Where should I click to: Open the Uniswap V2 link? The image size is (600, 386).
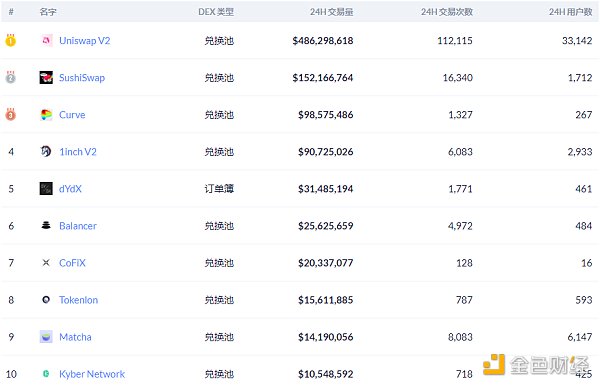[x=85, y=41]
